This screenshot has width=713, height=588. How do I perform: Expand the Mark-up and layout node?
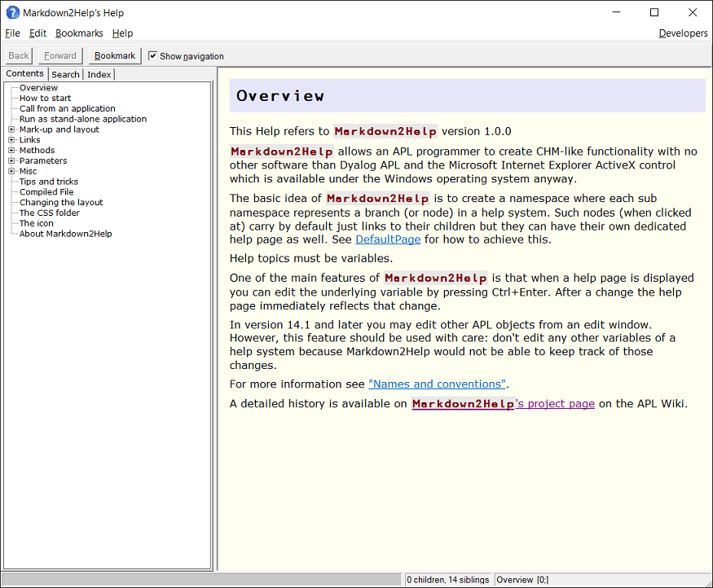tap(11, 129)
